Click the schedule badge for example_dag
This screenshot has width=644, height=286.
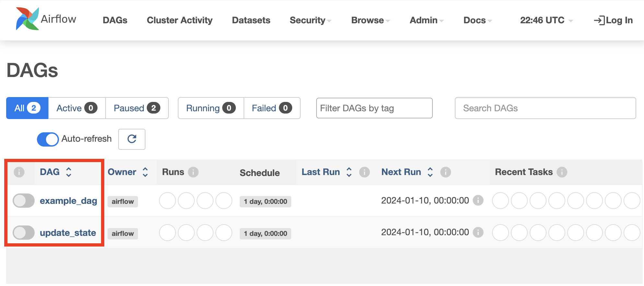pos(265,202)
